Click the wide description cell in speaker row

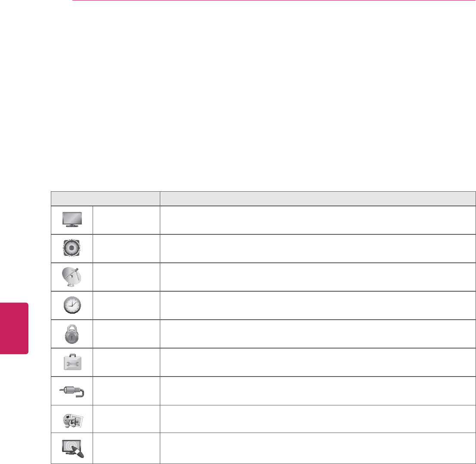click(x=315, y=248)
